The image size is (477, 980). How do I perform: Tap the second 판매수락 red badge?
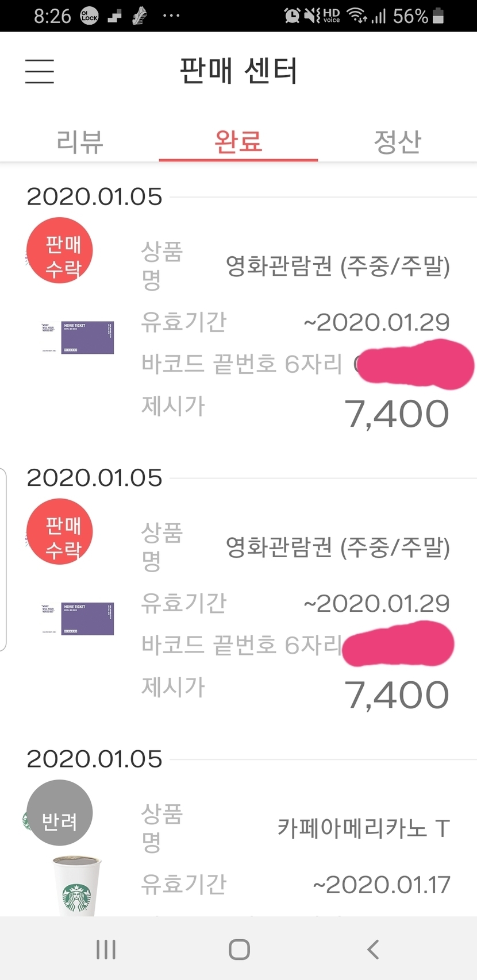point(60,531)
